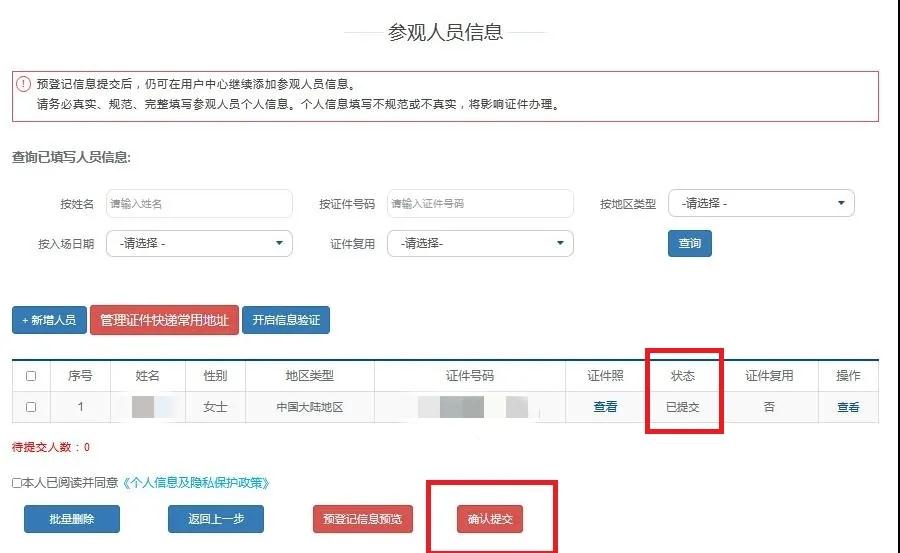
Task: Open the 个人信息及隐私保护政策 link
Action: (x=196, y=483)
